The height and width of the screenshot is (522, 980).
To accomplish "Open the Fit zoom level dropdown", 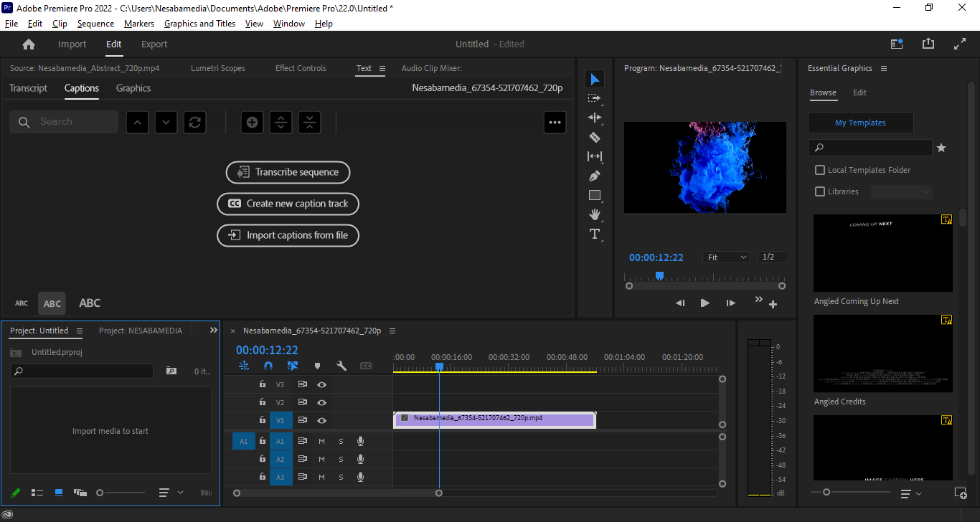I will (727, 257).
